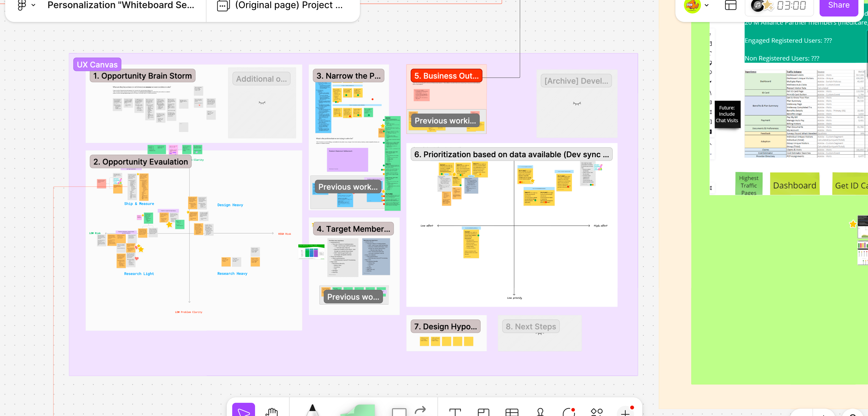
Task: Click the gold star sparkle icon by timer
Action: click(768, 5)
